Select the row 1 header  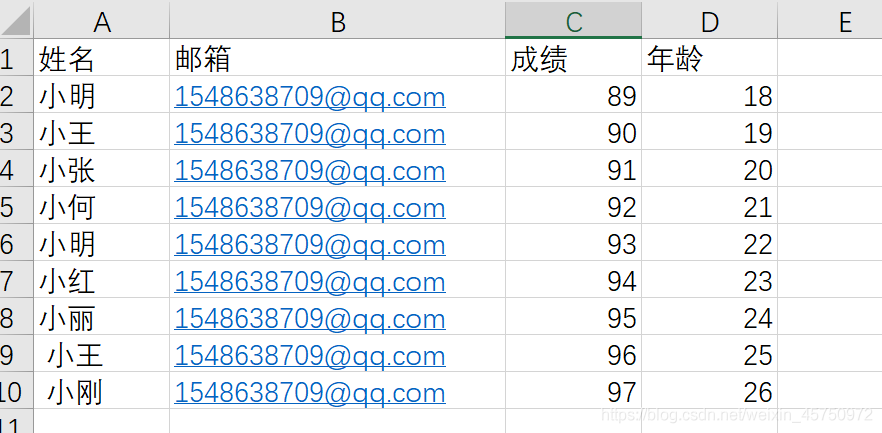click(8, 60)
